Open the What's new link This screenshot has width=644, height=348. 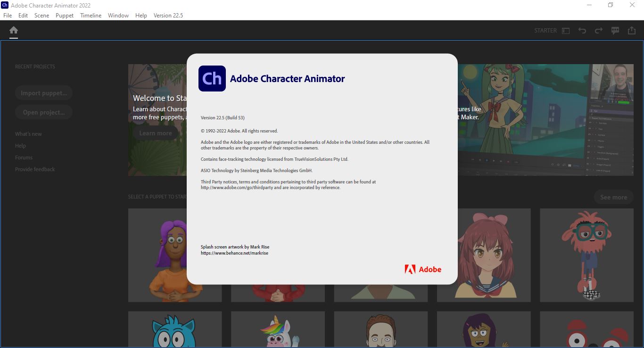point(28,134)
